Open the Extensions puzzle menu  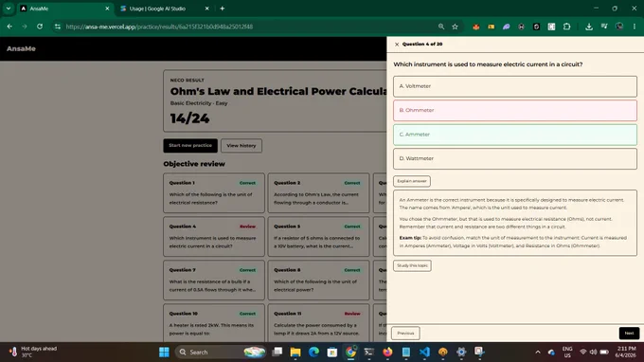(566, 27)
